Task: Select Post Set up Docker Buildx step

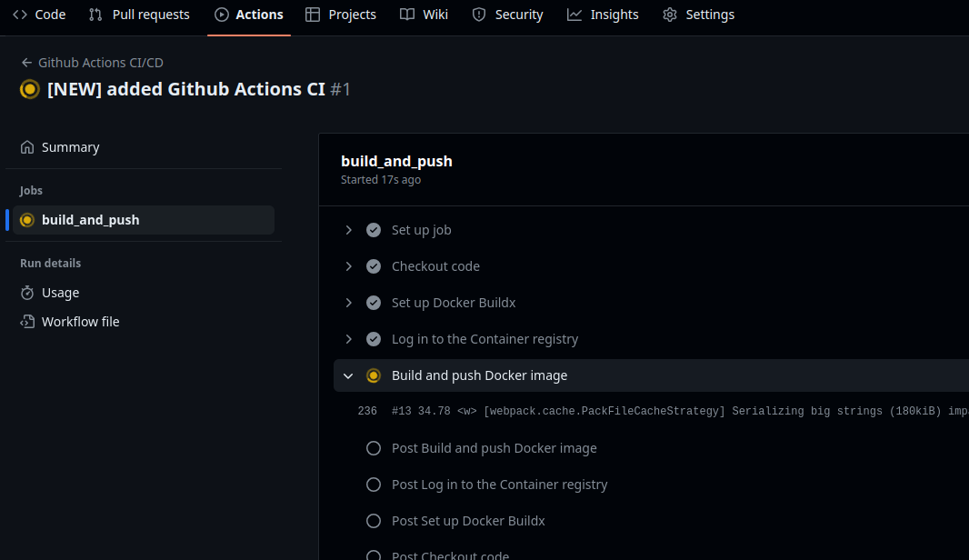Action: pyautogui.click(x=468, y=521)
